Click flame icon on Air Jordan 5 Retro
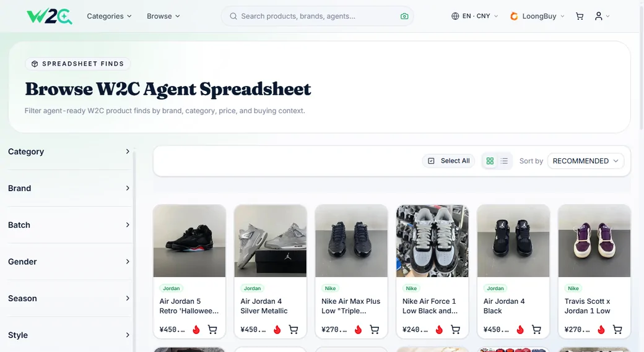This screenshot has width=644, height=352. coord(196,330)
